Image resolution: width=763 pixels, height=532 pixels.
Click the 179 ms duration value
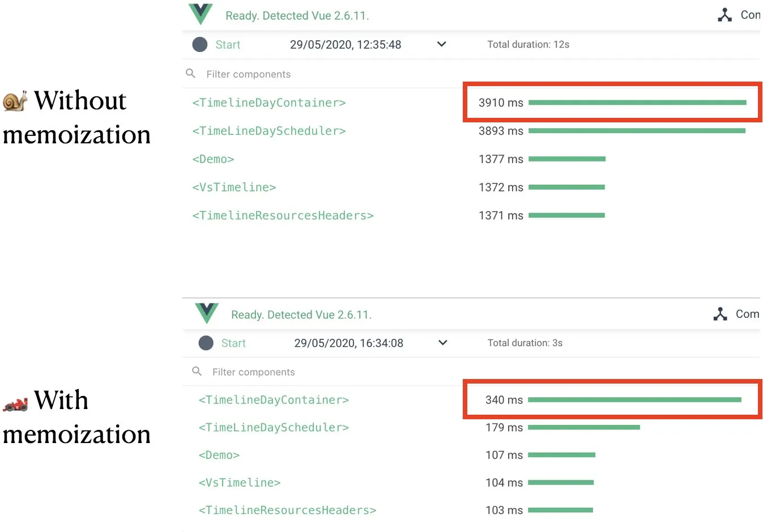[x=504, y=428]
